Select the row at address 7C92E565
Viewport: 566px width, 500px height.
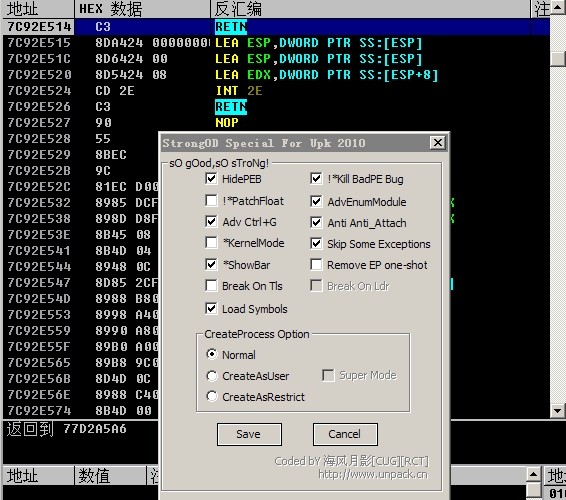click(x=80, y=362)
